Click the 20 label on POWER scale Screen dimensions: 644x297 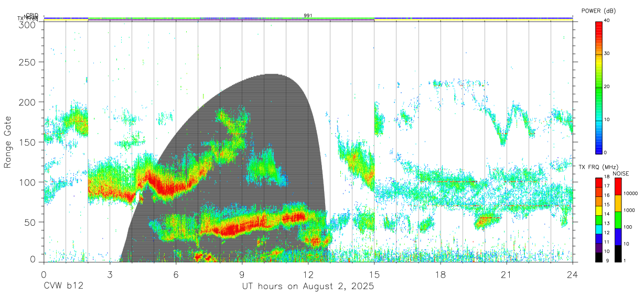coord(607,87)
